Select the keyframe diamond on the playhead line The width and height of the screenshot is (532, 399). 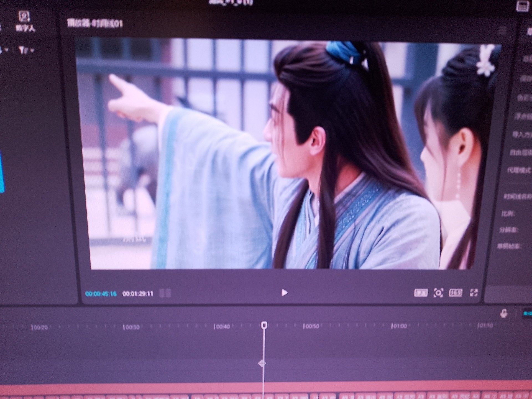262,363
